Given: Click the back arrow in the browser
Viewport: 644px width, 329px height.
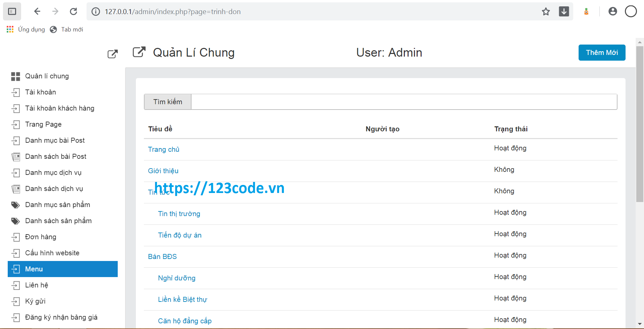Looking at the screenshot, I should (37, 11).
